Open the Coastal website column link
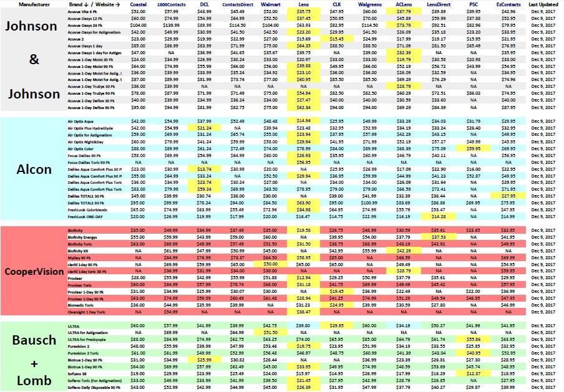This screenshot has width=564, height=392. click(138, 4)
